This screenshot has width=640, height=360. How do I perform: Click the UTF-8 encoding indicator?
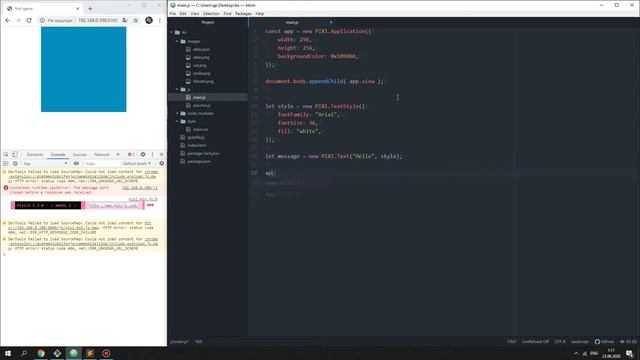point(560,342)
